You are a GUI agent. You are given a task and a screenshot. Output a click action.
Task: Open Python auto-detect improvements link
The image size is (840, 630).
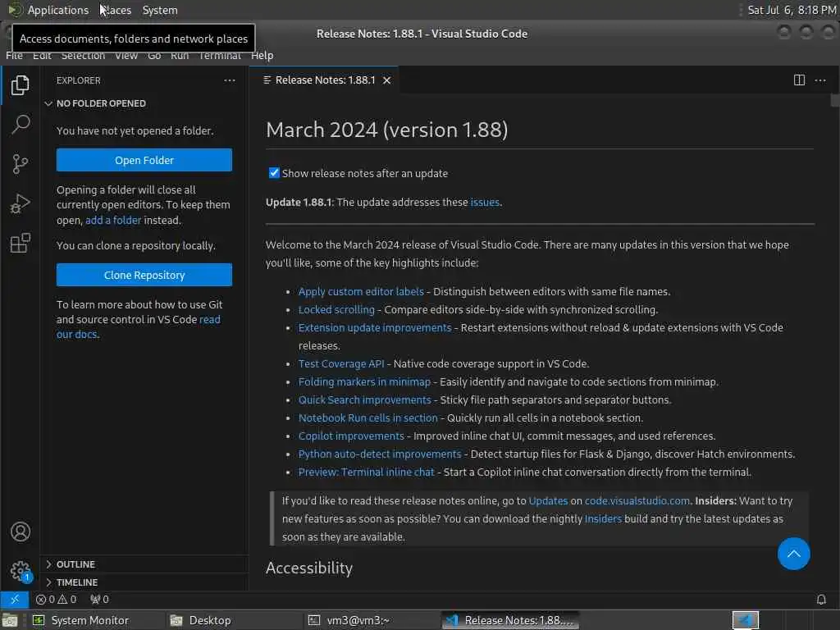pyautogui.click(x=379, y=454)
